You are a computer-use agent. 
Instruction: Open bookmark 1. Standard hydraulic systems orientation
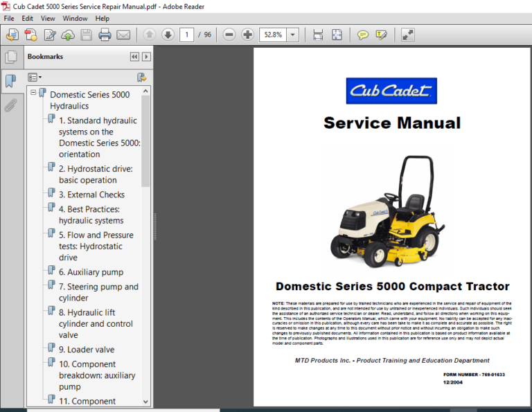[x=100, y=137]
